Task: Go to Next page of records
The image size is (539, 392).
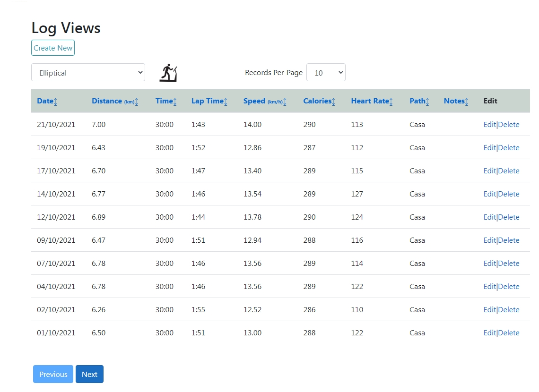Action: pyautogui.click(x=89, y=374)
